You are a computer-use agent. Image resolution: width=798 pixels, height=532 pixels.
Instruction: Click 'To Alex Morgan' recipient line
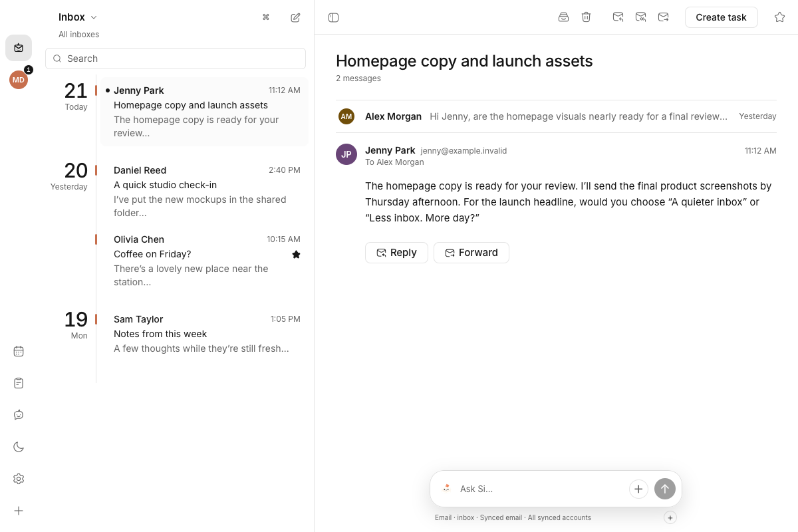point(394,162)
